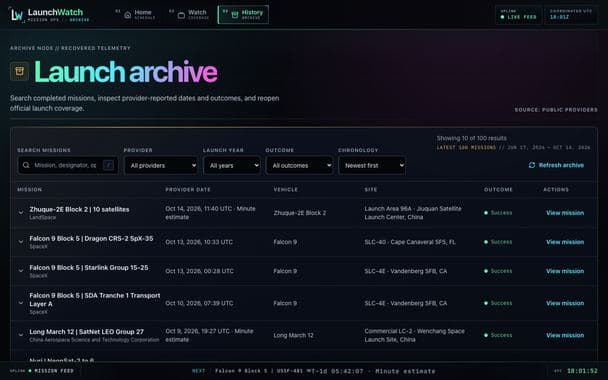This screenshot has width=608, height=380.
Task: Open the Newest first chronology dropdown
Action: coord(372,166)
